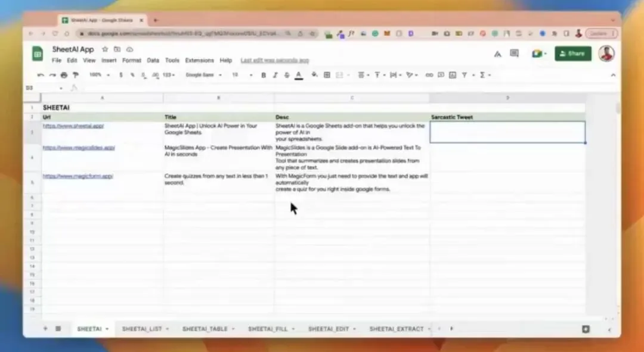The height and width of the screenshot is (352, 644).
Task: Decrease decimal places icon
Action: [144, 75]
